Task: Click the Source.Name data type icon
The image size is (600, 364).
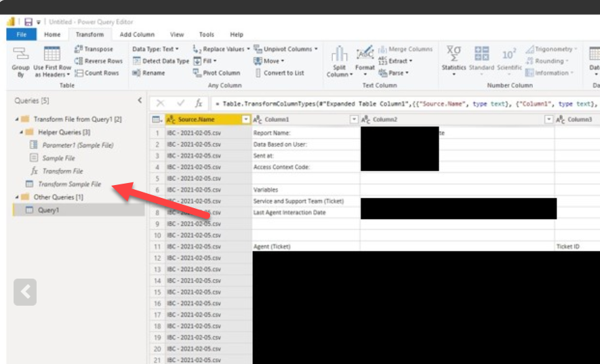Action: (171, 119)
